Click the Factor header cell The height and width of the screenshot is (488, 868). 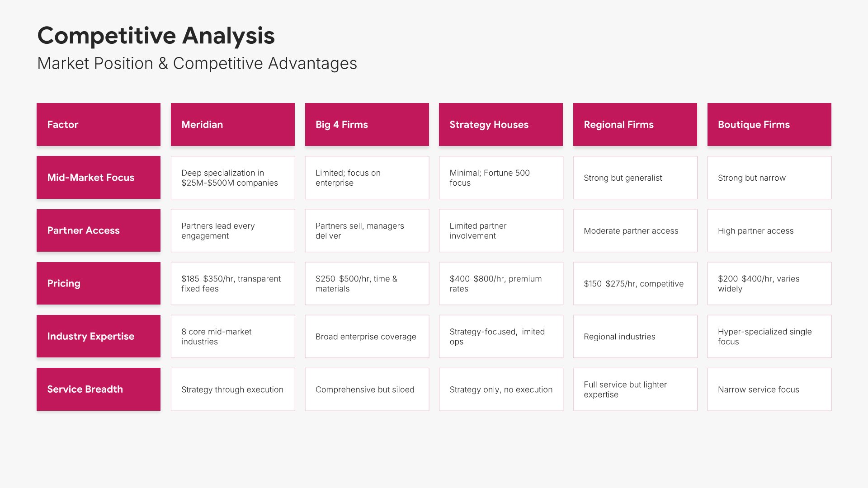click(x=98, y=124)
